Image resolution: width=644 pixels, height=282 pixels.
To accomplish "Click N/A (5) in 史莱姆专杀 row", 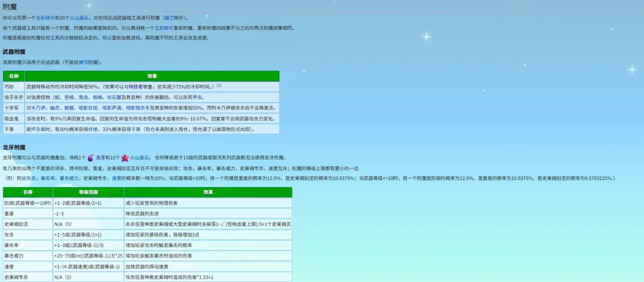I will coord(88,277).
